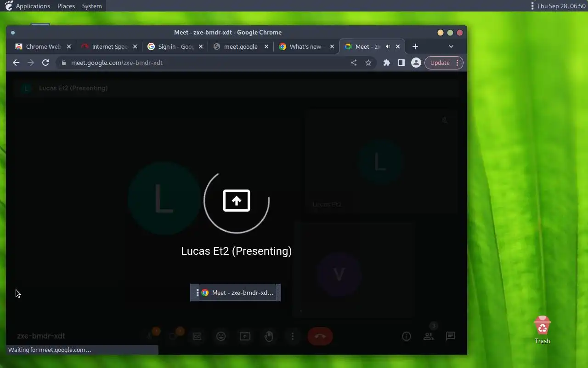
Task: Close the Sign in - Google tab
Action: [201, 46]
